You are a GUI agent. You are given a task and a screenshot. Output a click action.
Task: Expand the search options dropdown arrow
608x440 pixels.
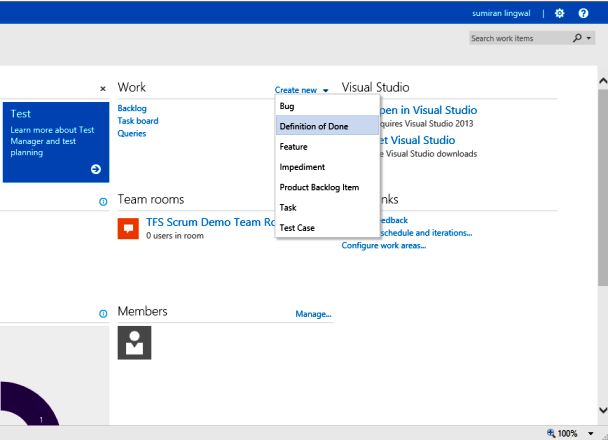pyautogui.click(x=589, y=38)
